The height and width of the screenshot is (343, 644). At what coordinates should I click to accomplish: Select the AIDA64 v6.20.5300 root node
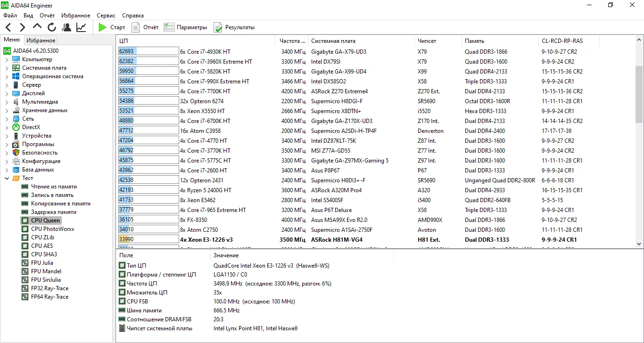[36, 51]
